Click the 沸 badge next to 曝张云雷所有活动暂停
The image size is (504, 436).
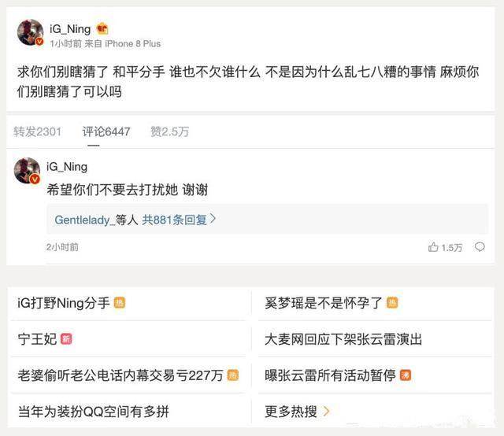[406, 375]
